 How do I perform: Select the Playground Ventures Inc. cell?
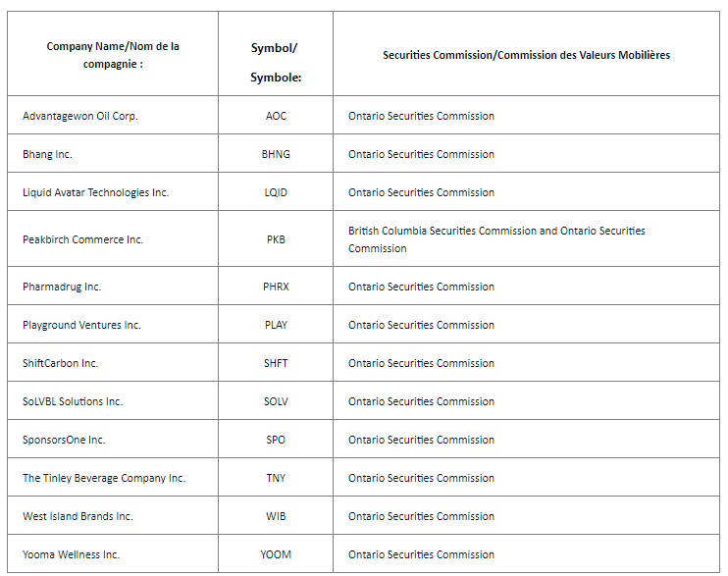click(x=81, y=325)
